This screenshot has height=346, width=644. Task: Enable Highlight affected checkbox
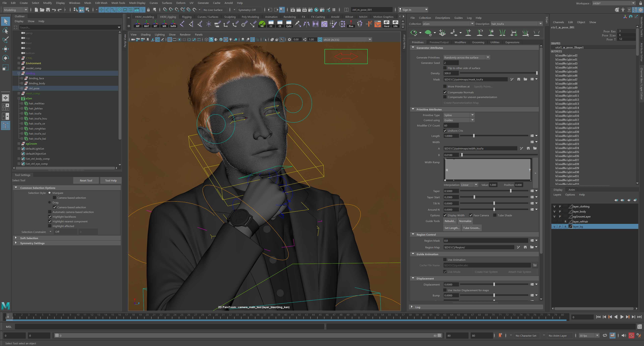(50, 226)
